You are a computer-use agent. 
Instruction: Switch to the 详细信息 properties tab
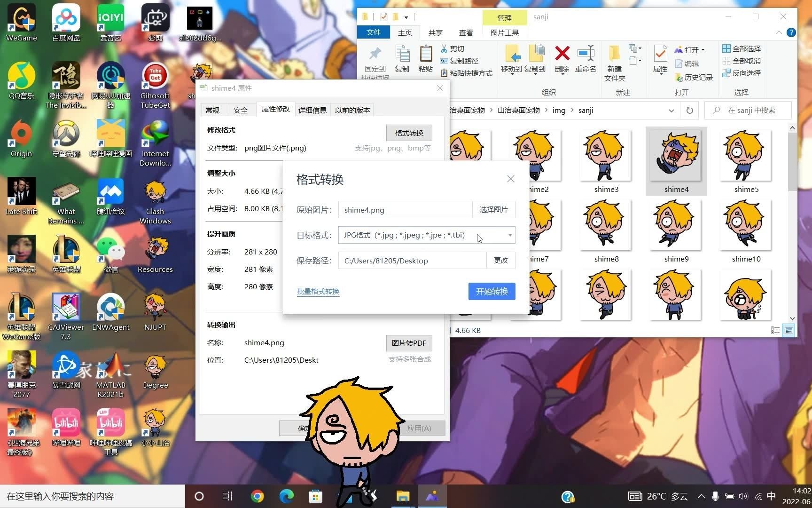click(312, 110)
